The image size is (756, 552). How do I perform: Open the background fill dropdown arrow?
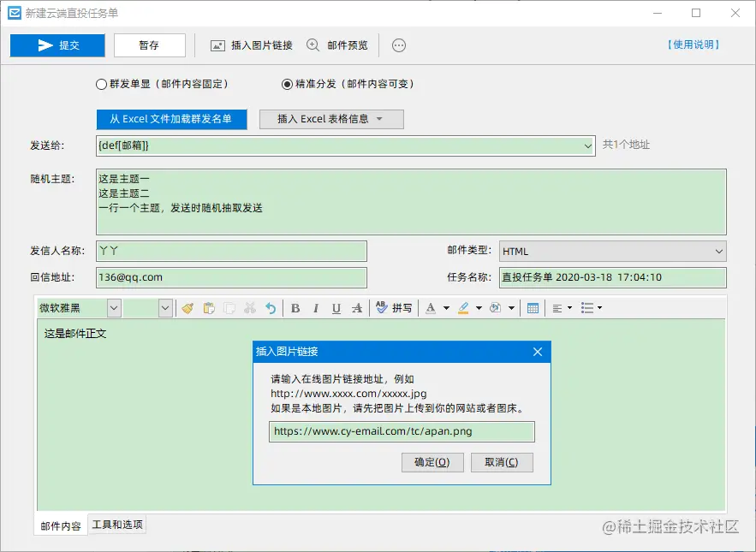[511, 308]
